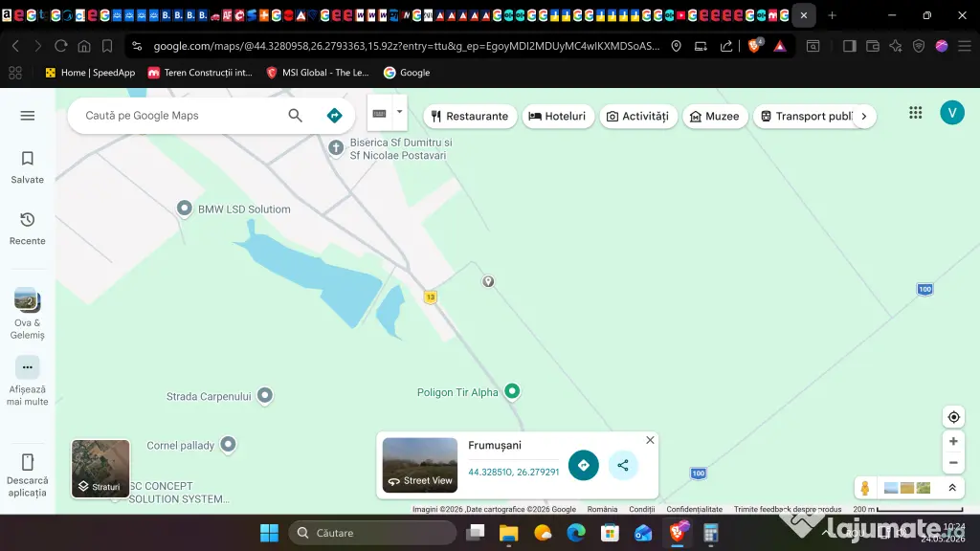Click Descarcă aplicația phone icon
Image resolution: width=980 pixels, height=551 pixels.
28,462
